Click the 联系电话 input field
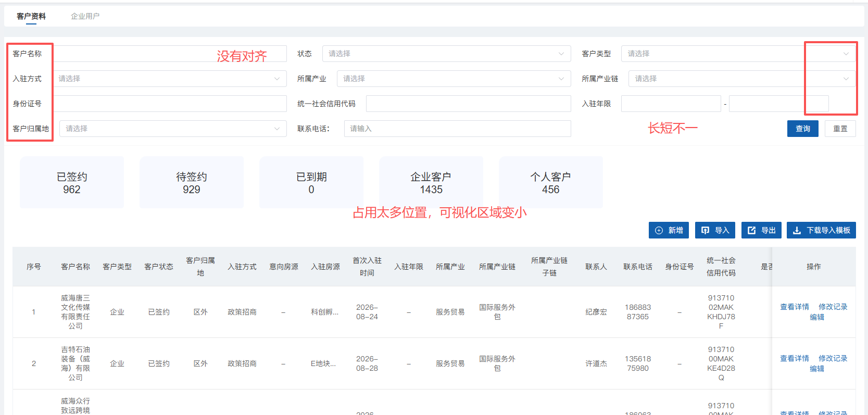 click(458, 129)
